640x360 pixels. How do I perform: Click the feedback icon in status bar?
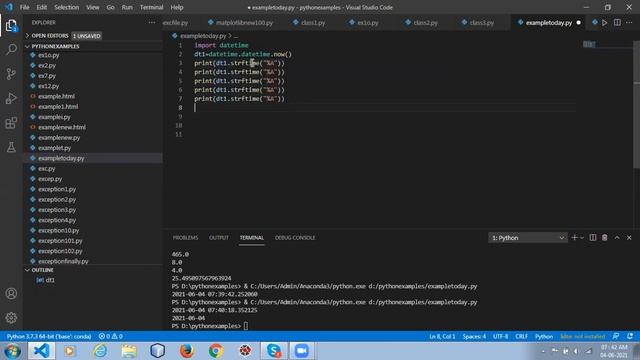click(616, 336)
